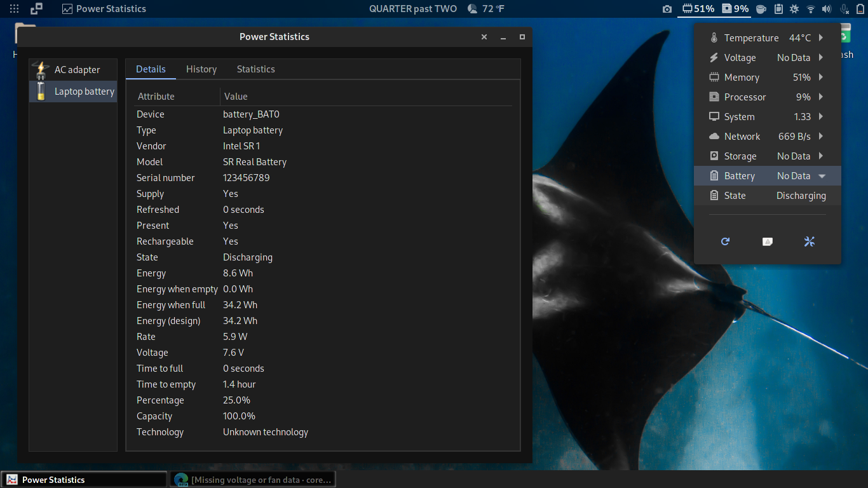Image resolution: width=868 pixels, height=488 pixels.
Task: Open the Power Statistics app menu in top bar
Action: (104, 9)
